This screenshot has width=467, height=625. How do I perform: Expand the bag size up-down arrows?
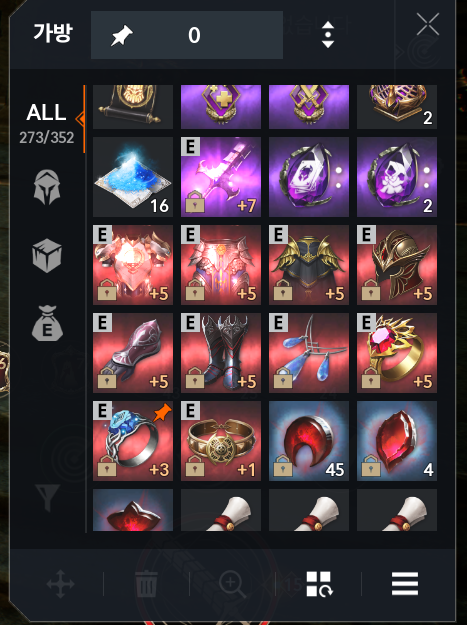click(x=328, y=35)
